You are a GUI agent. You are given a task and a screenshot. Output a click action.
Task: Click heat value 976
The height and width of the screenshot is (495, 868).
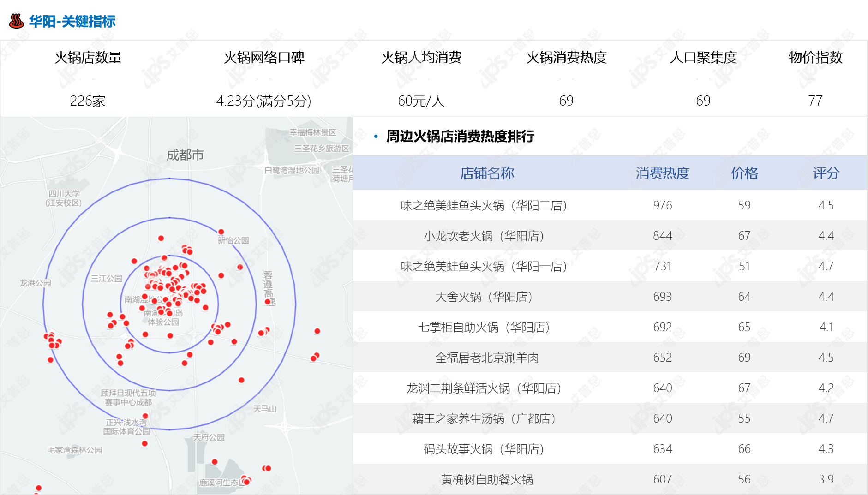[662, 205]
